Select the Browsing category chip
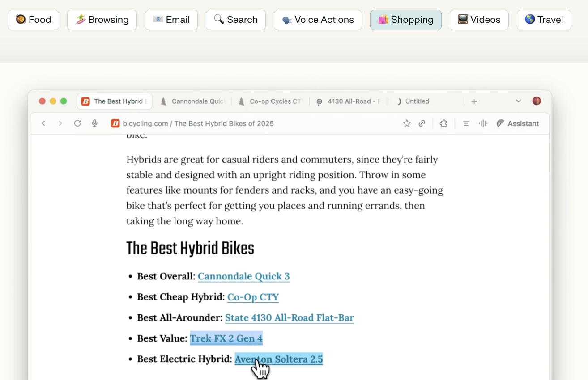This screenshot has width=588, height=380. (x=102, y=20)
